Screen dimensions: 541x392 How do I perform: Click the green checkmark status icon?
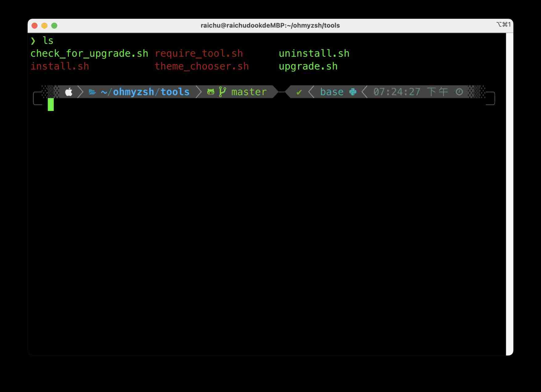[299, 92]
